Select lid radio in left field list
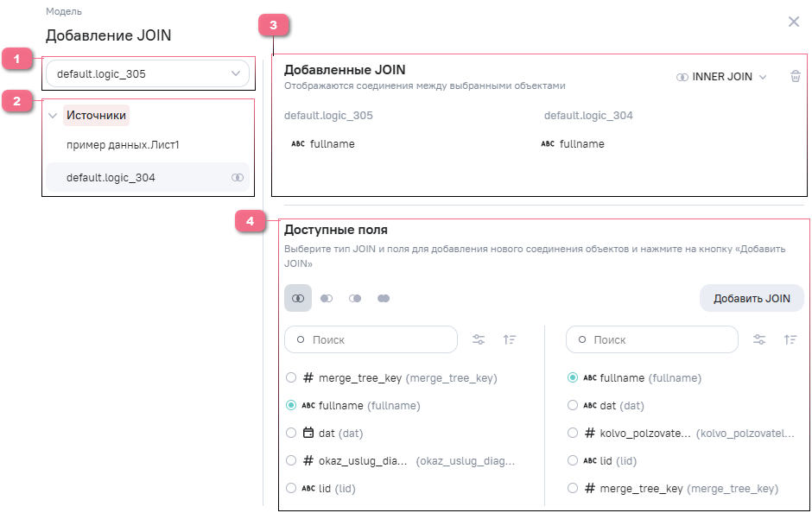 291,488
